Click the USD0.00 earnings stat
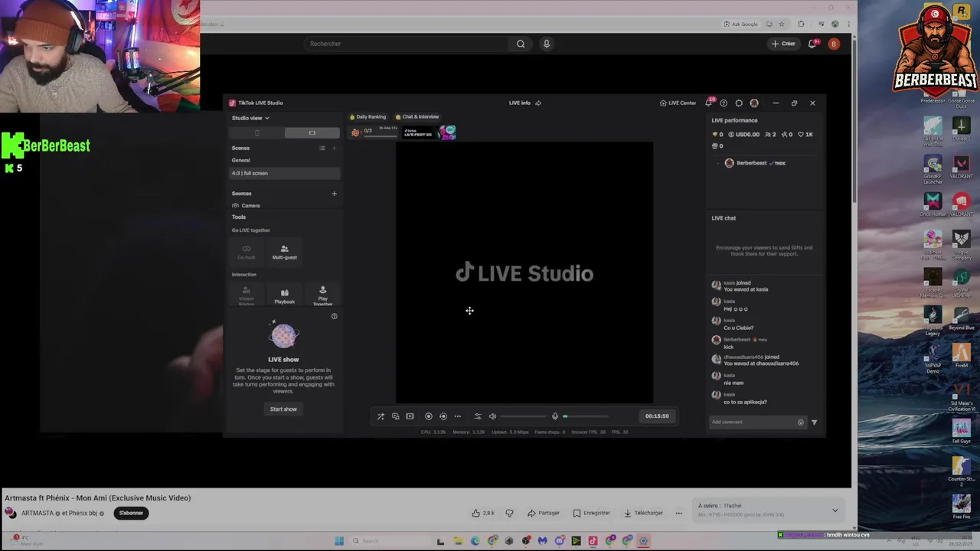 click(x=743, y=135)
